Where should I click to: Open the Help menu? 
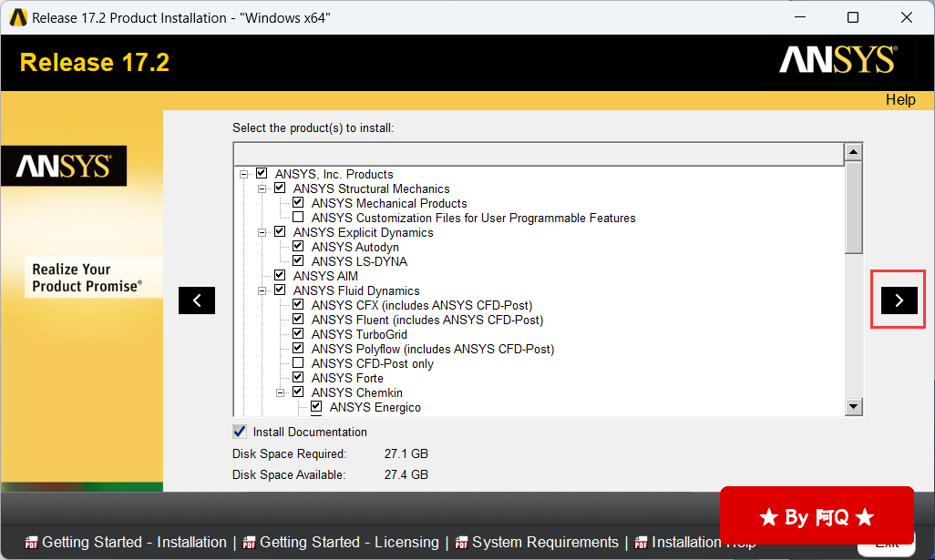(x=899, y=100)
